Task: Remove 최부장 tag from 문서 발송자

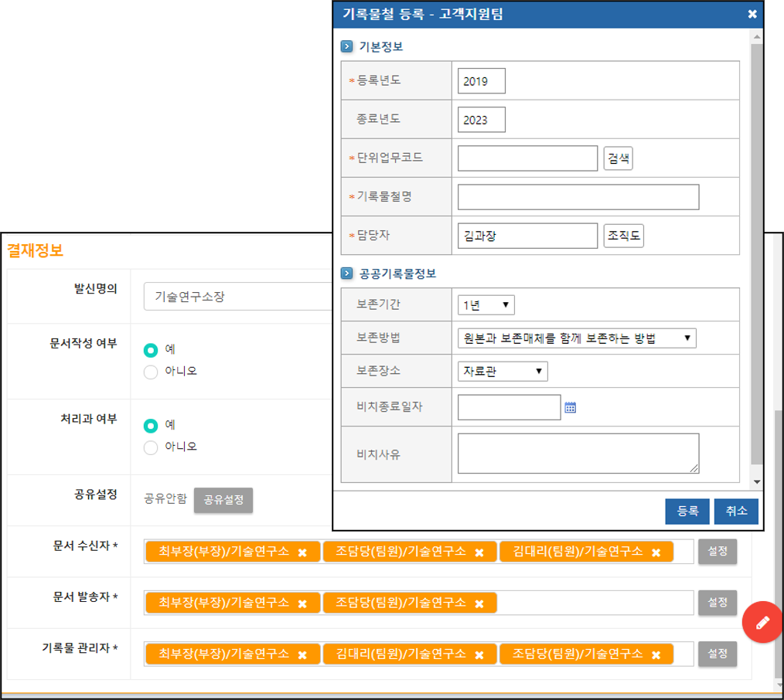Action: (302, 603)
